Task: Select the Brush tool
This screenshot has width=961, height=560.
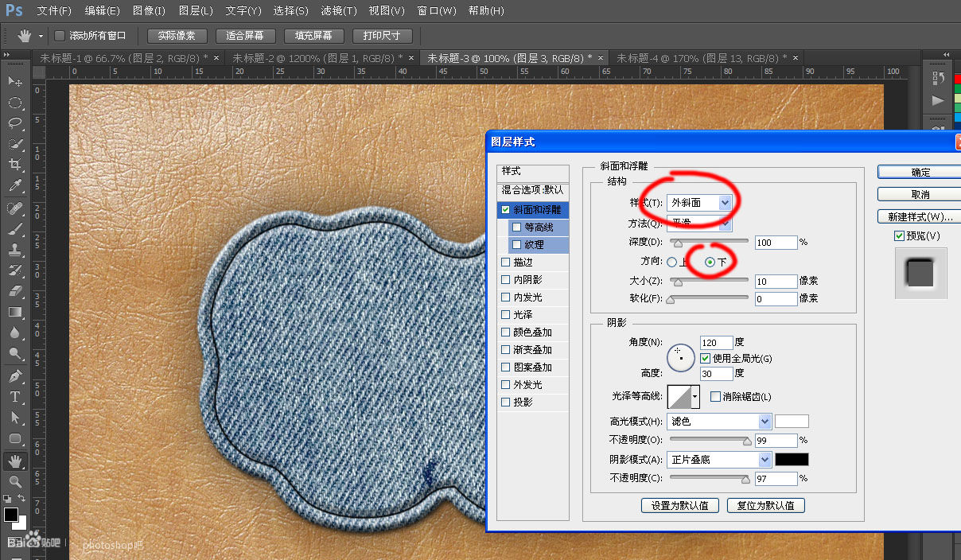Action: tap(14, 229)
